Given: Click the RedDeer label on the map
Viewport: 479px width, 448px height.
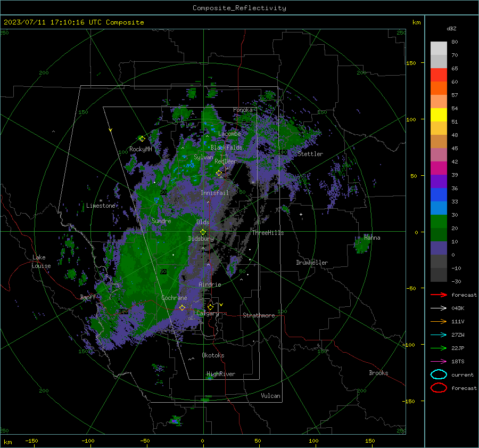Looking at the screenshot, I should (x=226, y=161).
